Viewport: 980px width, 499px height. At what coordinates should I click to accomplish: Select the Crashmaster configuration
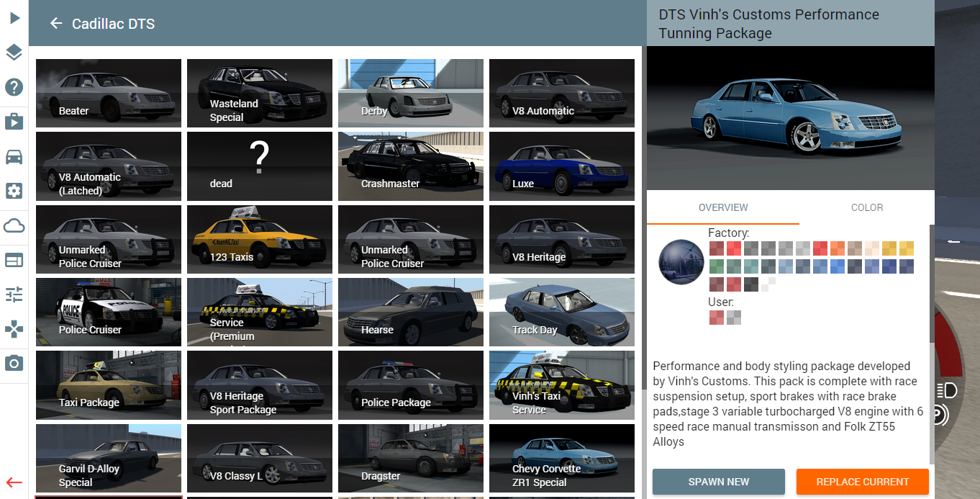411,166
